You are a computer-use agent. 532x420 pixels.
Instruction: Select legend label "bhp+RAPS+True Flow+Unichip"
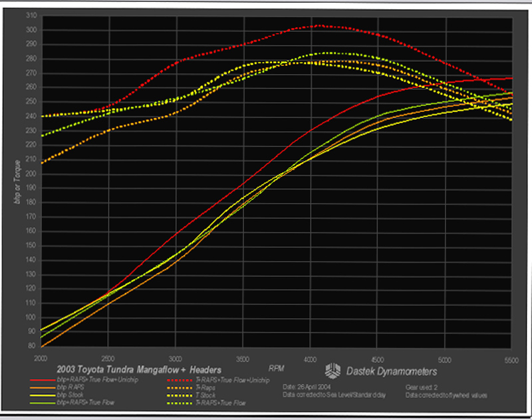coord(98,379)
